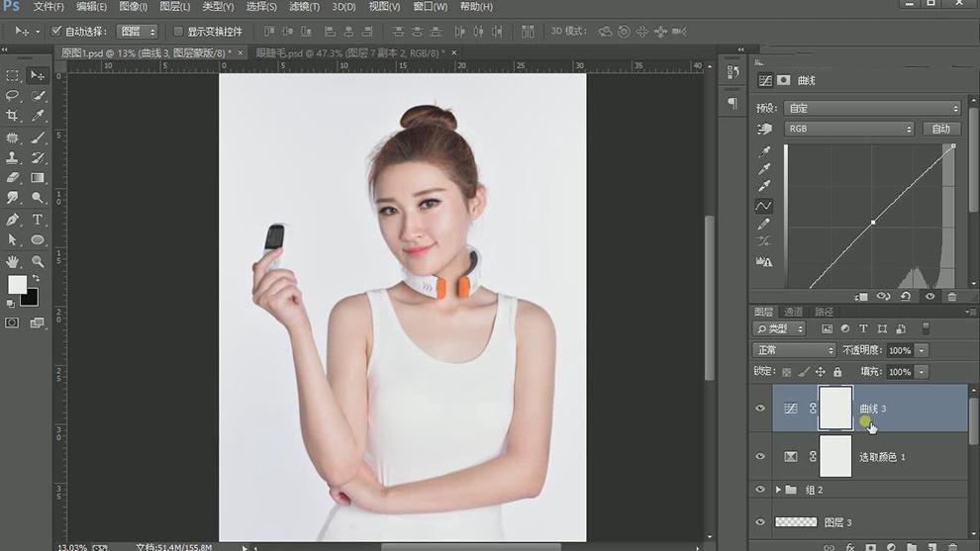
Task: Select the Pen tool
Action: pos(13,220)
